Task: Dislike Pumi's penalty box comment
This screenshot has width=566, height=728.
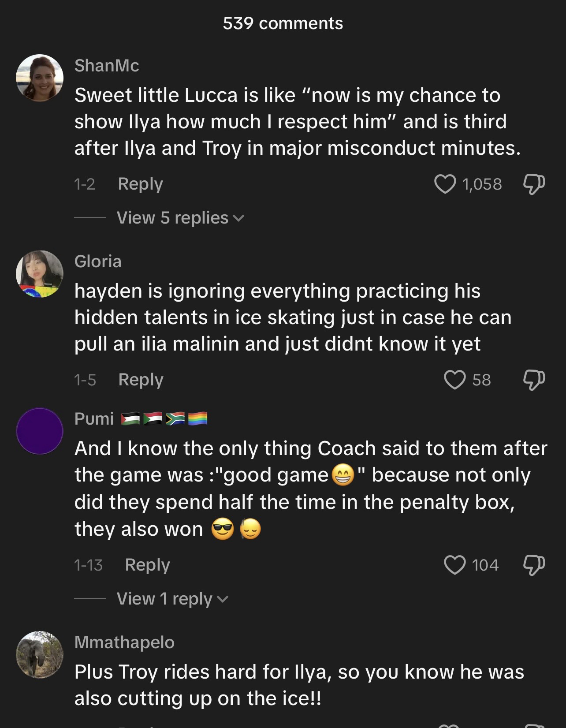Action: coord(534,565)
